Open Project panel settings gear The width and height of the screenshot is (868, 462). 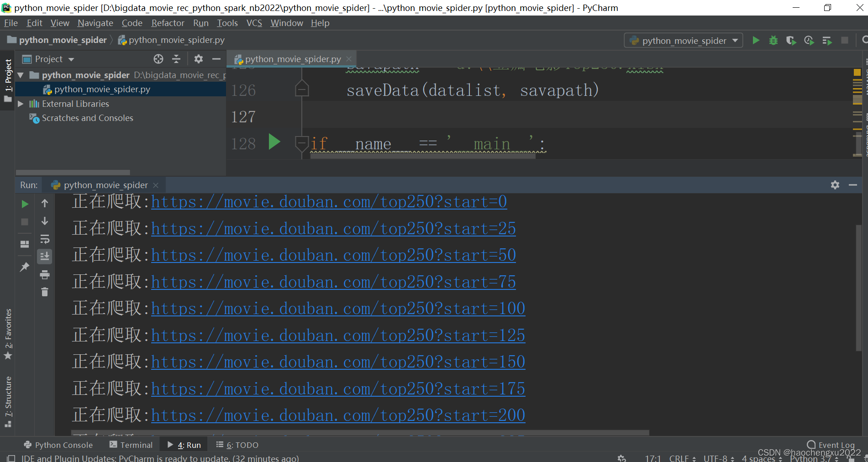tap(198, 59)
